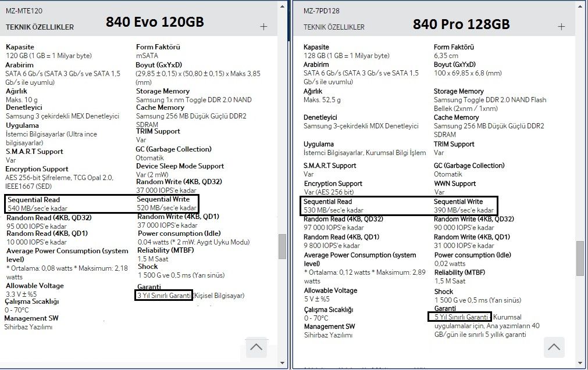Click the '840 Evo 120GB' title
The height and width of the screenshot is (370, 588).
pos(155,21)
